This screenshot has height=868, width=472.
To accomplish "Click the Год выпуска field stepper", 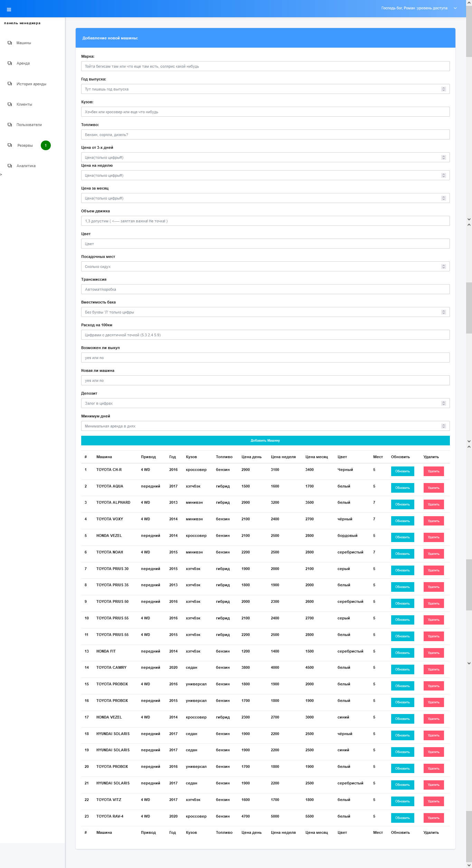I will (x=444, y=89).
